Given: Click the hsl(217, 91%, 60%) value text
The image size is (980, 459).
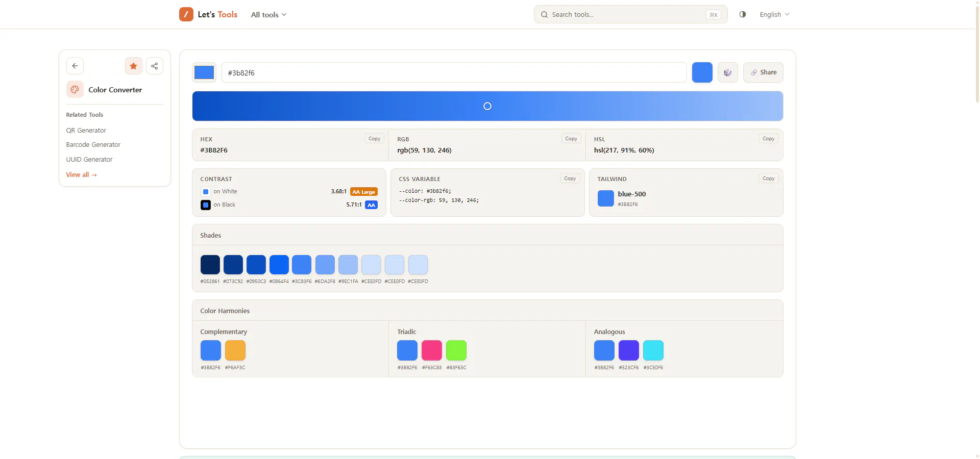Looking at the screenshot, I should pos(624,150).
